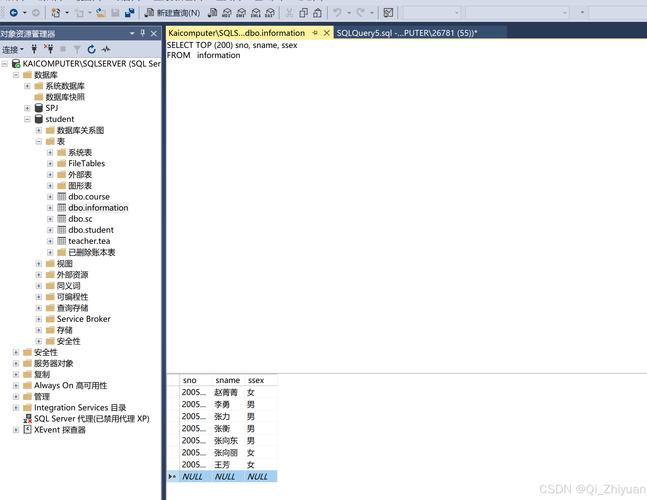Viewport: 647px width, 500px height.
Task: Click the Undo arrow in toolbar
Action: coord(338,13)
